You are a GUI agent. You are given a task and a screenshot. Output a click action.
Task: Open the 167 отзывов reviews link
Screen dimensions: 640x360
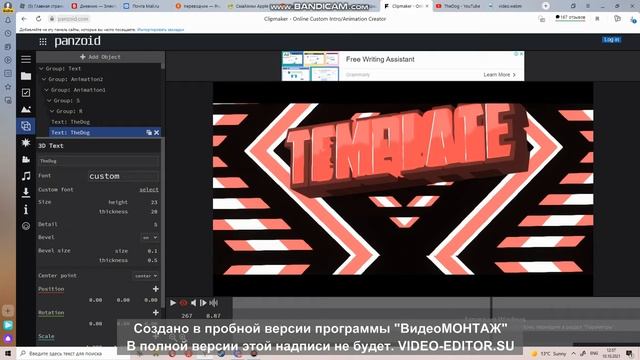[571, 18]
